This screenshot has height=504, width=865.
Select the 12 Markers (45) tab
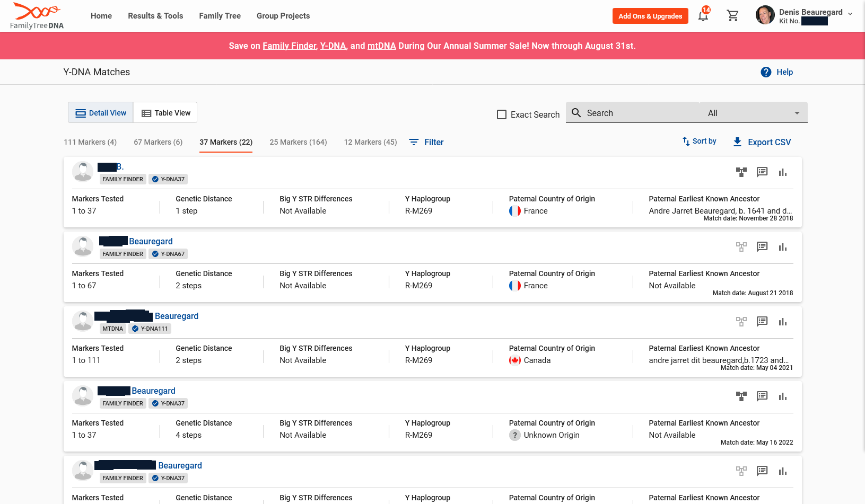pyautogui.click(x=370, y=142)
